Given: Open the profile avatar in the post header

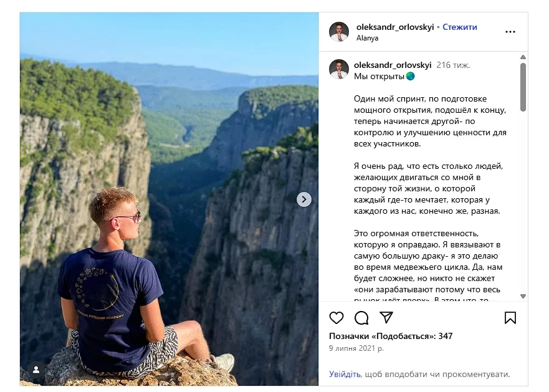Looking at the screenshot, I should [x=339, y=32].
